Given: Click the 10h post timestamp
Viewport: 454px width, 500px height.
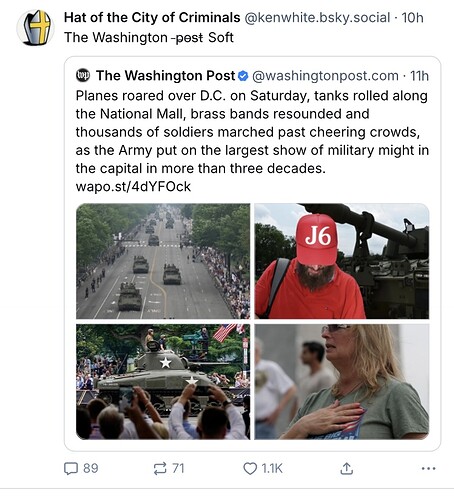Looking at the screenshot, I should (412, 17).
